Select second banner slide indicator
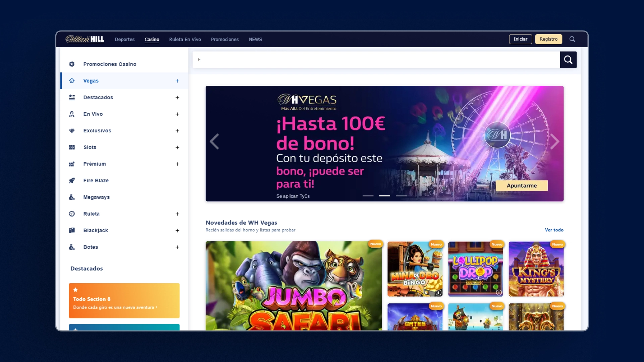The image size is (644, 362). click(385, 196)
